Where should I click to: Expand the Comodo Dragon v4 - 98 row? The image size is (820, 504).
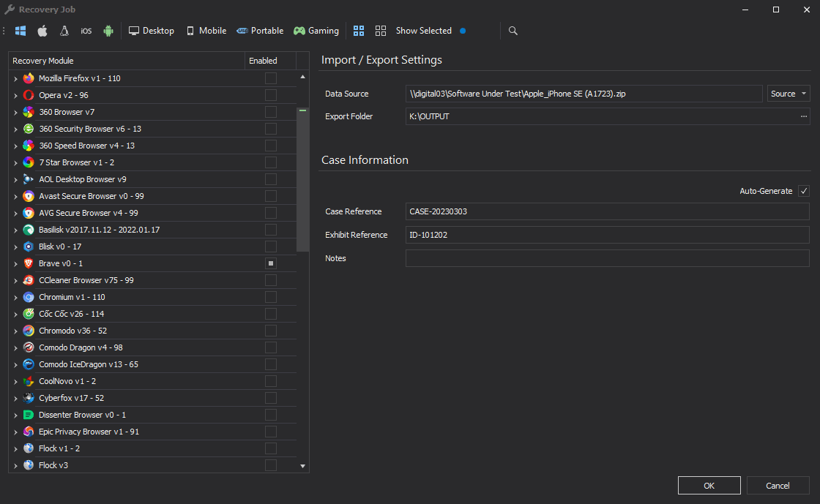15,348
